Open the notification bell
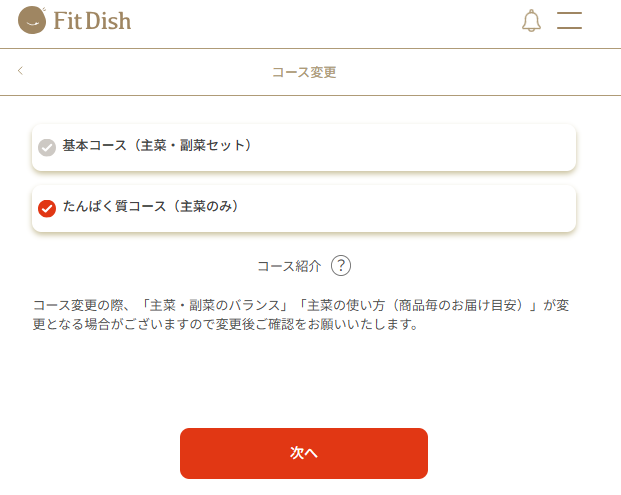621x495 pixels. pyautogui.click(x=531, y=21)
